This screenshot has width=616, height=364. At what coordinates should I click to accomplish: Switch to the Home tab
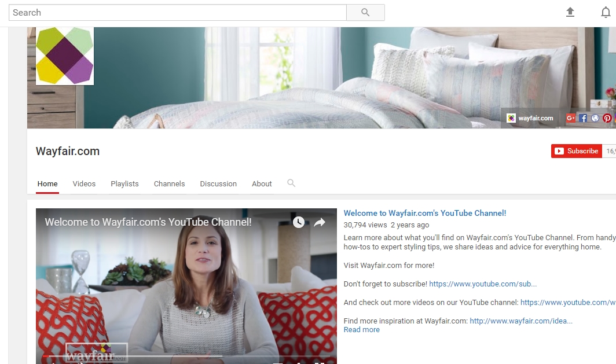click(47, 184)
